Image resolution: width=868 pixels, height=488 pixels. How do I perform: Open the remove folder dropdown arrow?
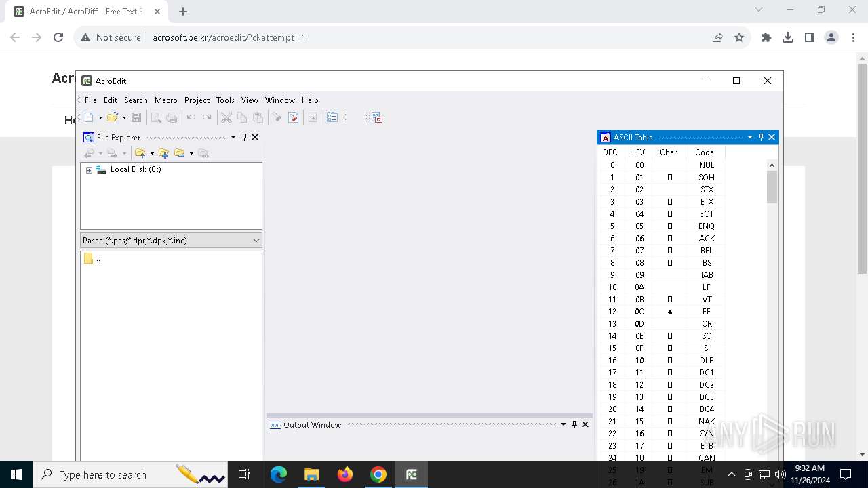point(191,153)
